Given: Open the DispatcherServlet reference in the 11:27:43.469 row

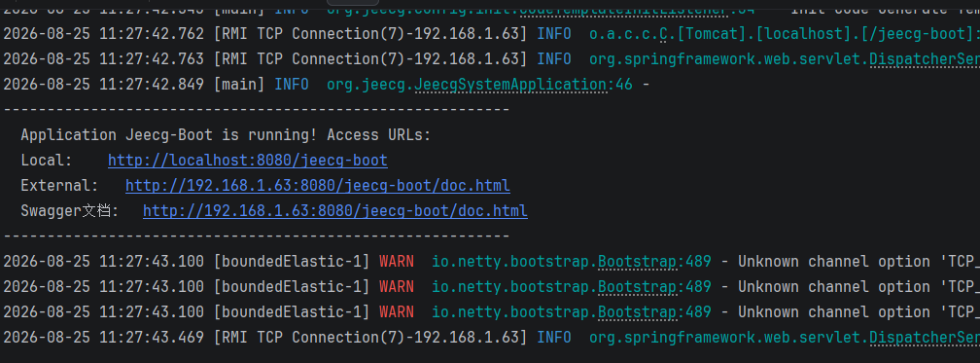Looking at the screenshot, I should coord(925,338).
